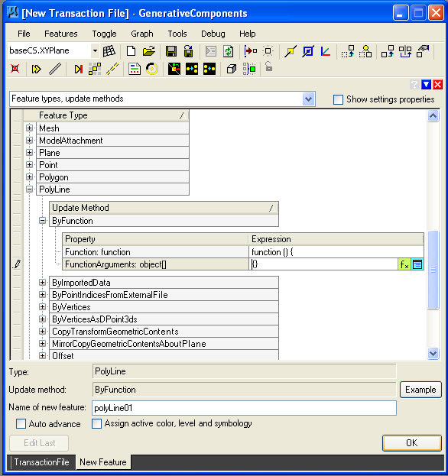The width and height of the screenshot is (448, 476).
Task: Click the yellow play-to-red-bar icon
Action: click(x=79, y=70)
